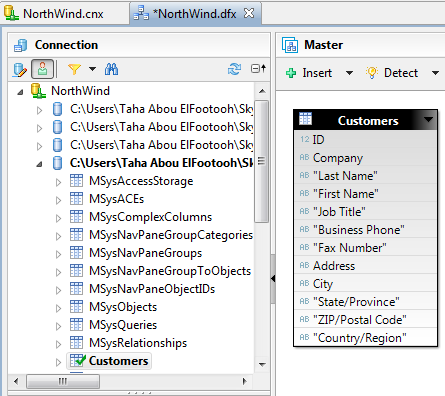
Task: Open the Insert dropdown arrow
Action: (349, 73)
